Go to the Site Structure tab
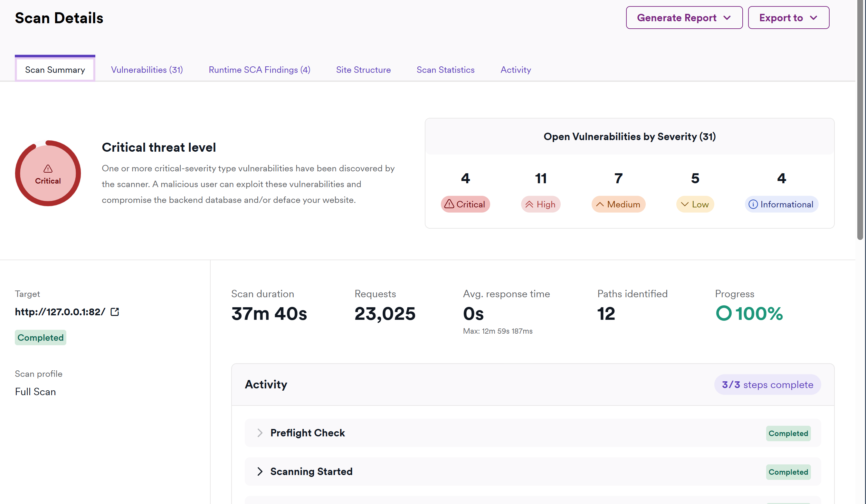 point(363,70)
